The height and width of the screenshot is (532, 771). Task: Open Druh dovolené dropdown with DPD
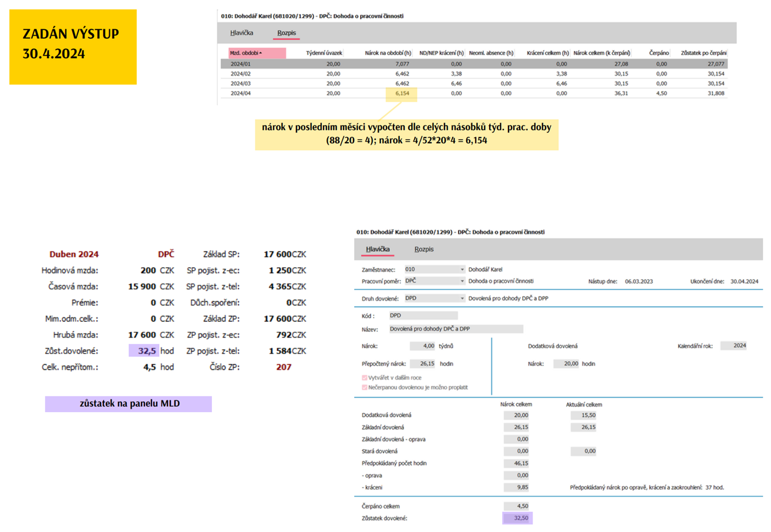pyautogui.click(x=463, y=298)
